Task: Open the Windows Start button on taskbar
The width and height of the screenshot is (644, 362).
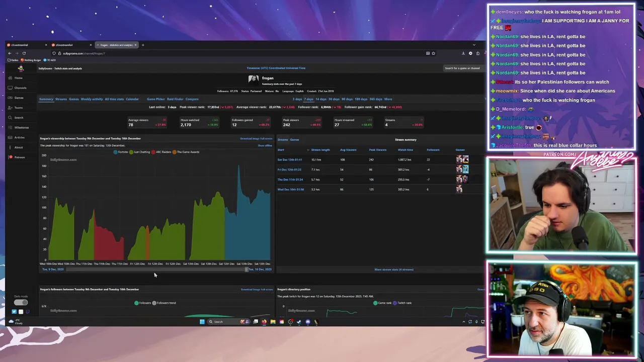Action: tap(202, 322)
